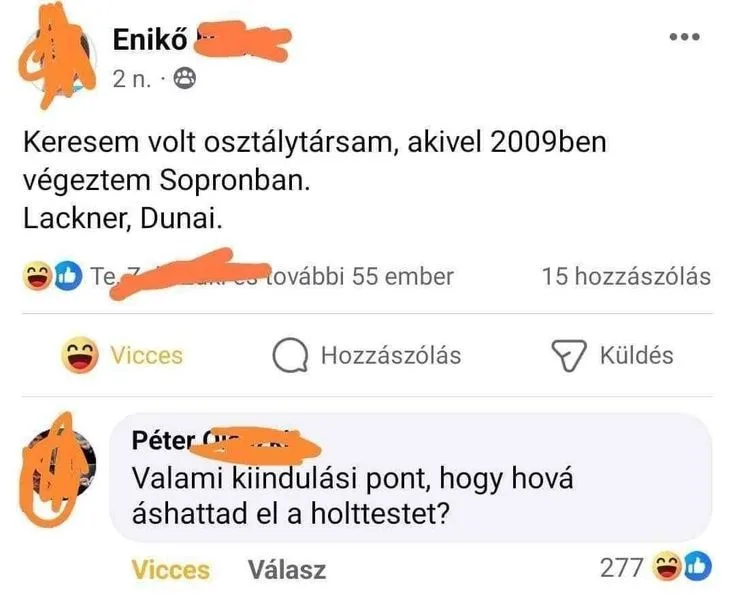Toggle the Vicces reaction on Péter's comment
Screen dimensions: 735x602
[x=171, y=570]
